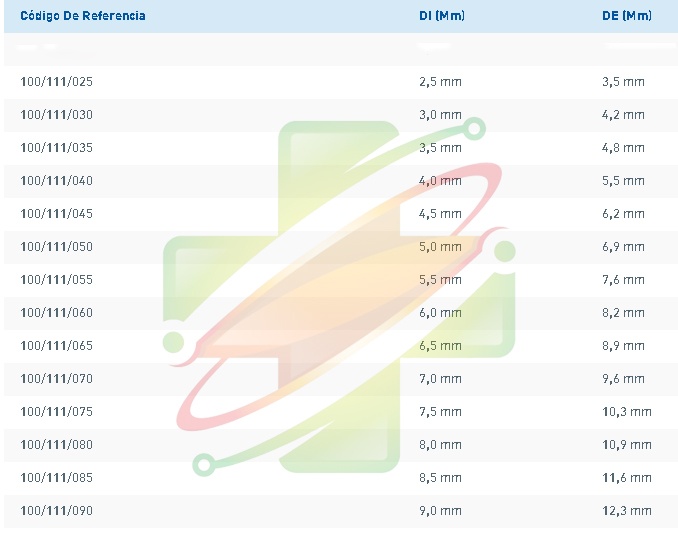Click the 100/111/080 code cell

[x=57, y=445]
